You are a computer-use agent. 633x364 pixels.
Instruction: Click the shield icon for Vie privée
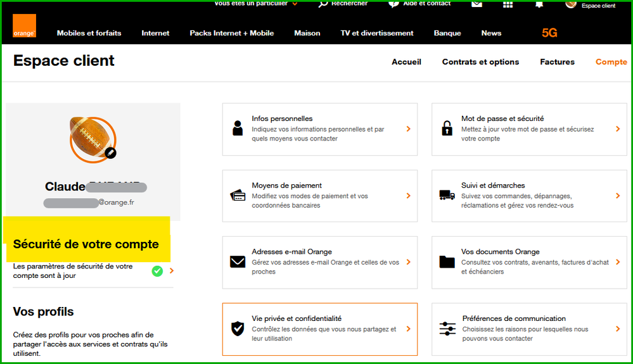(x=238, y=329)
